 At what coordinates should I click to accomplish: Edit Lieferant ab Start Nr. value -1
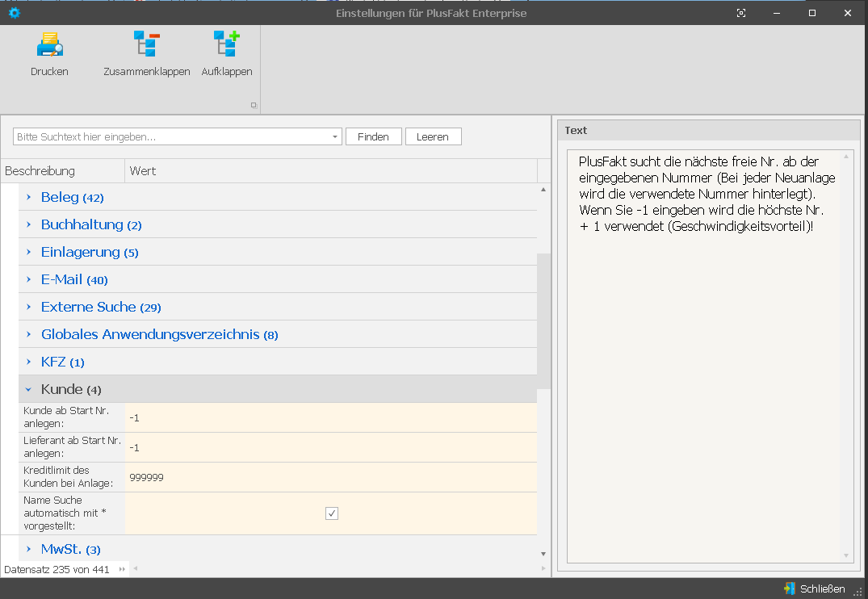click(x=331, y=447)
